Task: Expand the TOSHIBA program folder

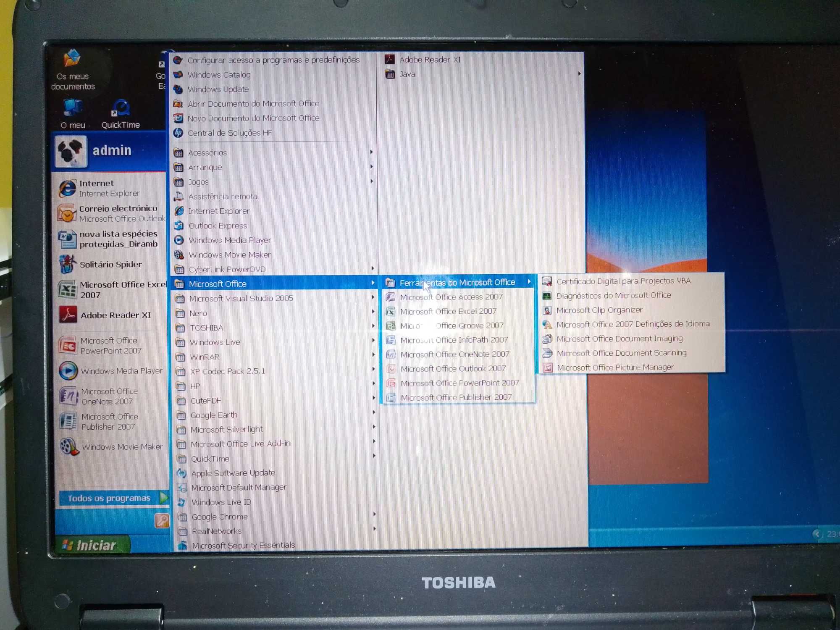Action: pos(275,328)
